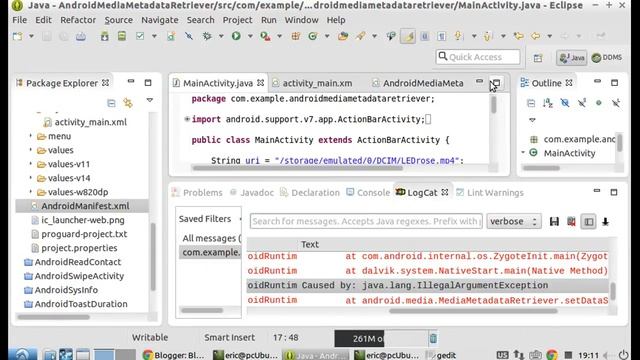The height and width of the screenshot is (360, 640).
Task: Click the network icon in system tray
Action: (519, 355)
